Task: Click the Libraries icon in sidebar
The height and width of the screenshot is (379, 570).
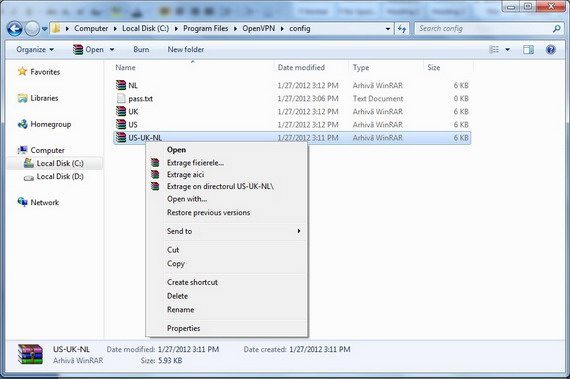Action: coord(23,98)
